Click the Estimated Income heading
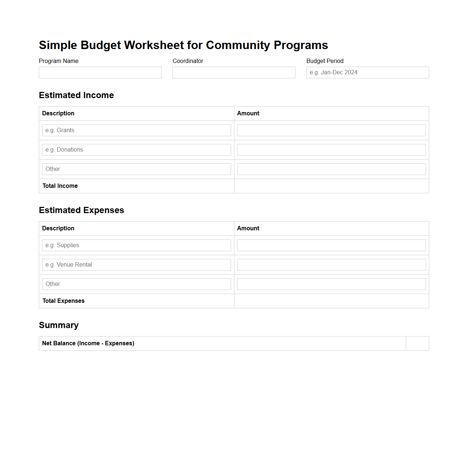 pos(76,95)
